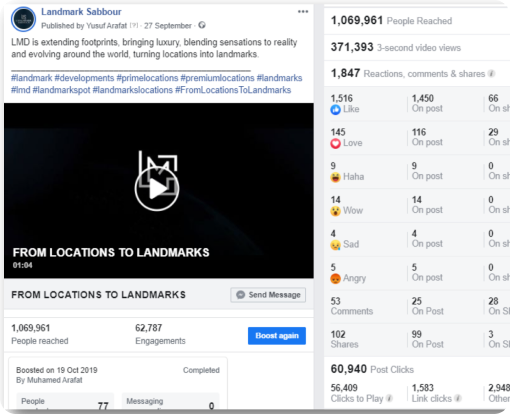Open info icon next to Clicks to Play
The width and height of the screenshot is (510, 414).
(x=389, y=398)
